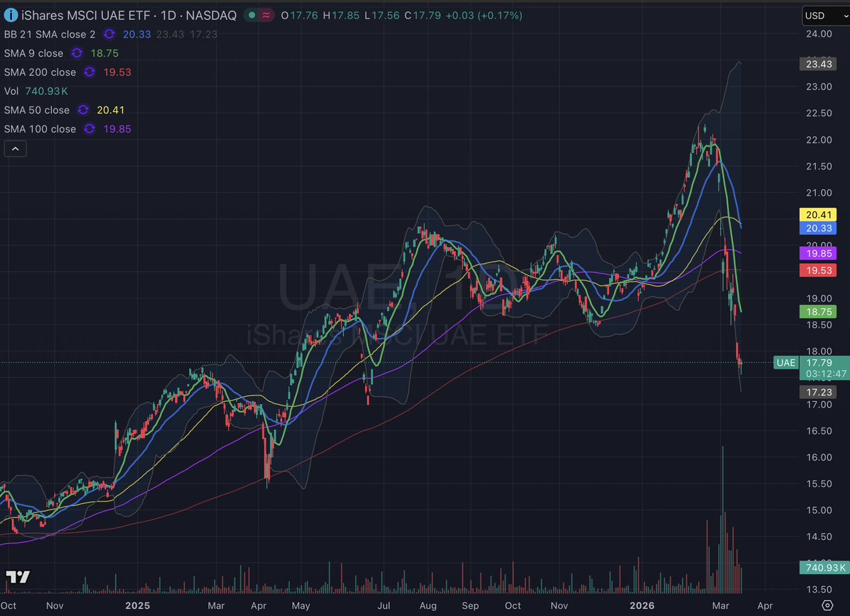Click the 21.00 price scale tick
Image resolution: width=850 pixels, height=616 pixels.
click(x=819, y=193)
